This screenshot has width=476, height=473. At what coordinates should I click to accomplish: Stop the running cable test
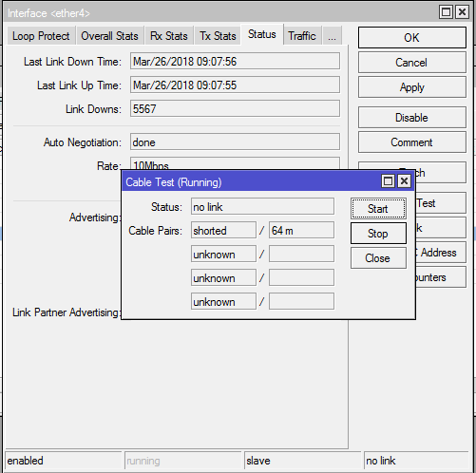click(x=378, y=234)
